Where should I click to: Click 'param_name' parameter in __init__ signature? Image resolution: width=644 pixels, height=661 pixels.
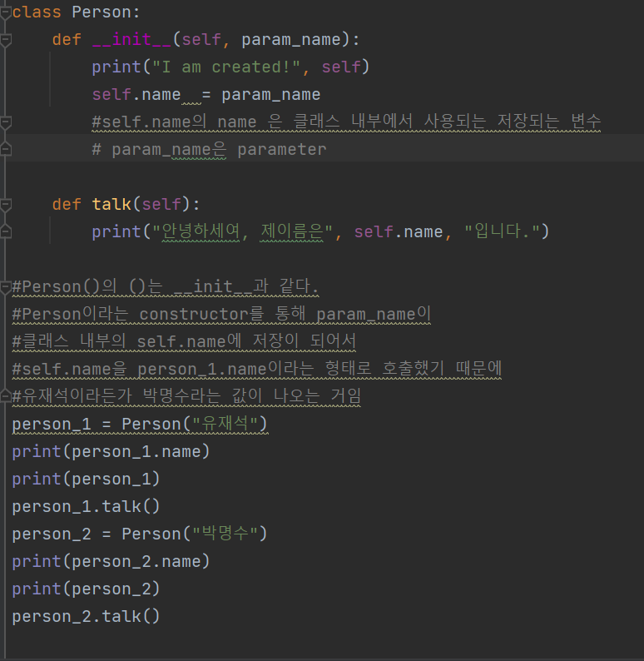click(291, 40)
